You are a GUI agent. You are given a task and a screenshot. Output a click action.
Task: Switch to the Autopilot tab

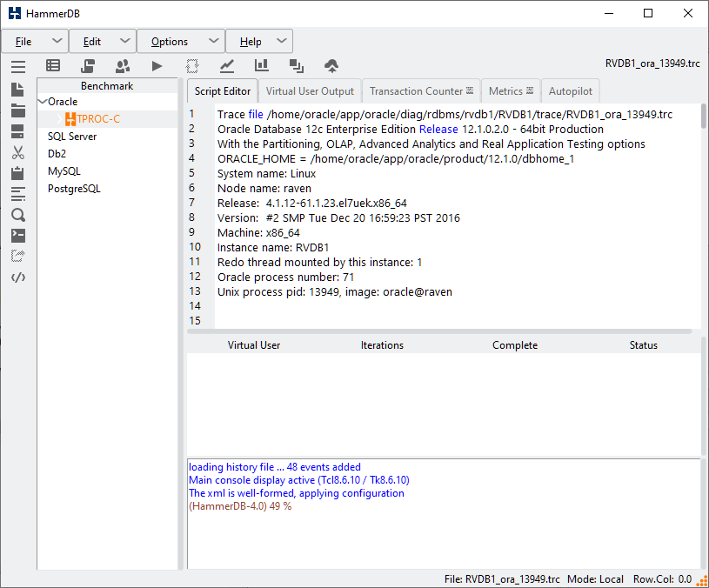(x=569, y=91)
